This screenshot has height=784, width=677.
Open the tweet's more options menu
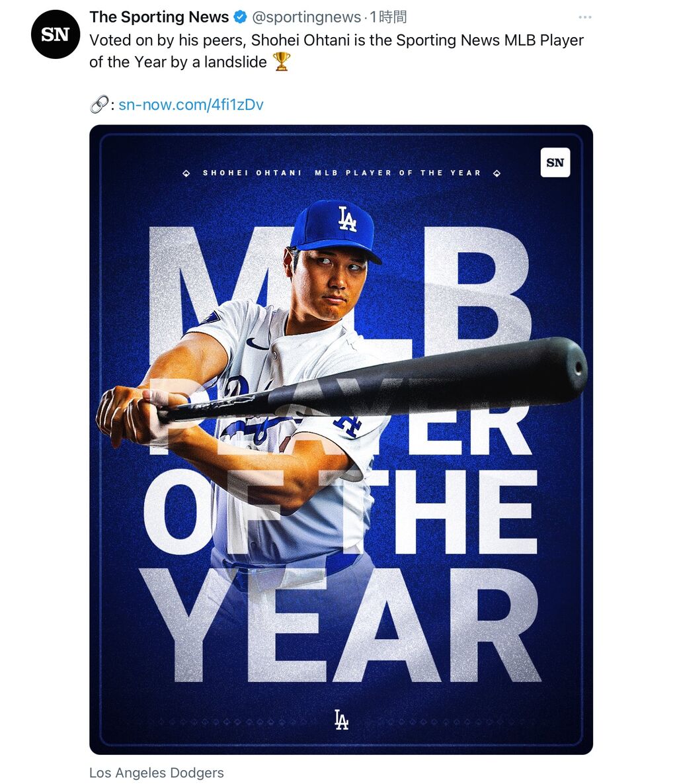[x=584, y=17]
